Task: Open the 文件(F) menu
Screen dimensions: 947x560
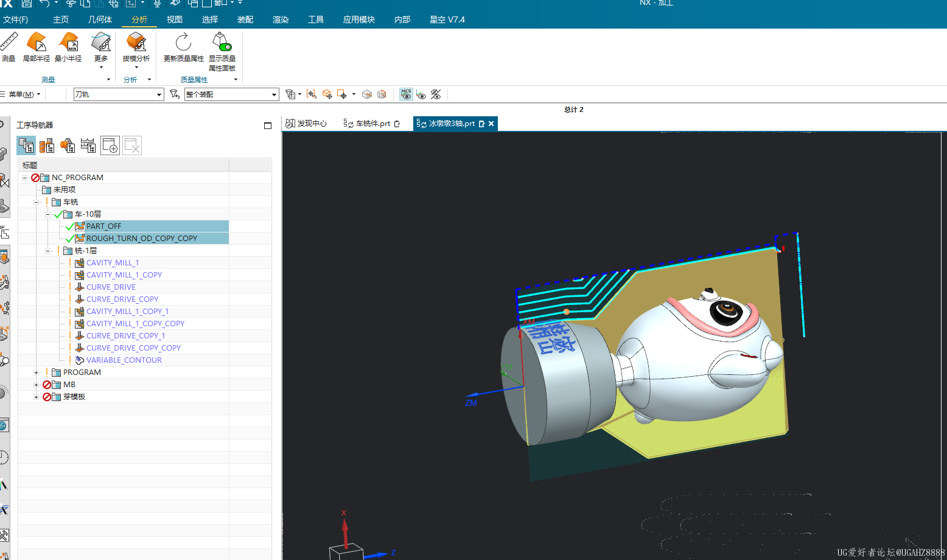Action: pos(15,19)
